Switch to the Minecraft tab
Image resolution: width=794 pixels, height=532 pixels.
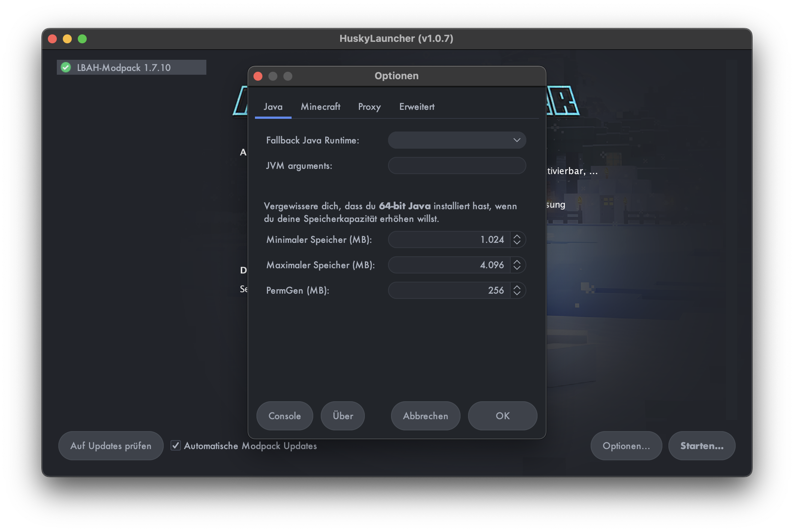tap(320, 107)
